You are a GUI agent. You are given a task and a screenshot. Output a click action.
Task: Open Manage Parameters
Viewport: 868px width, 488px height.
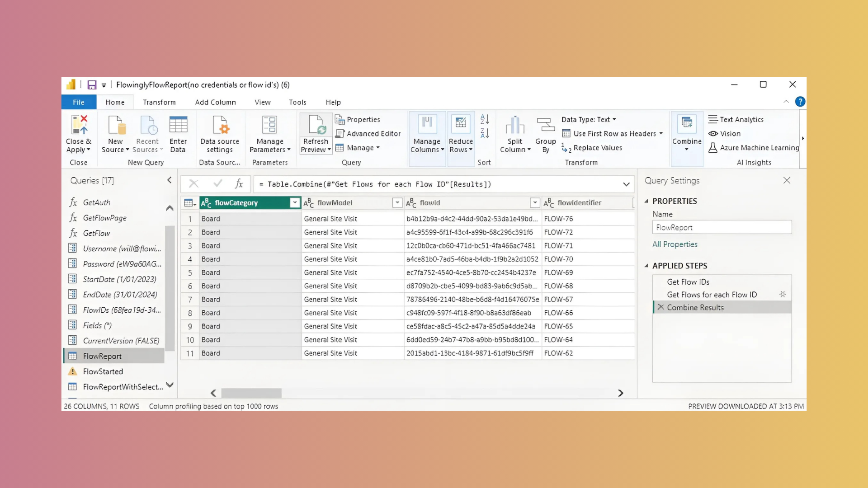click(270, 134)
